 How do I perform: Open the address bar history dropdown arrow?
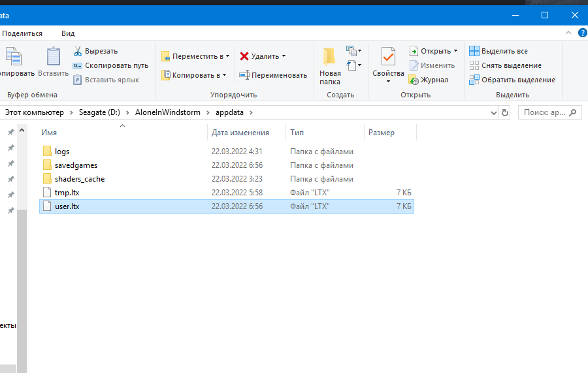tap(493, 112)
